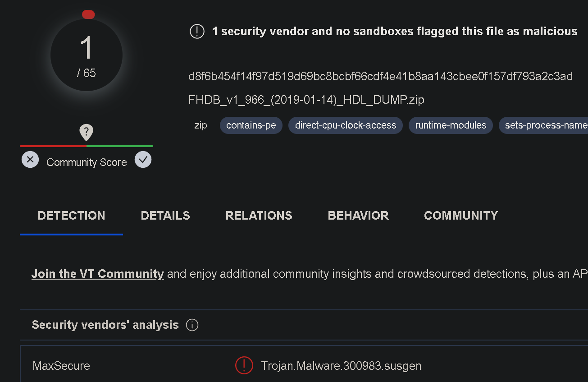Image resolution: width=588 pixels, height=382 pixels.
Task: Click the red-green community score bar
Action: click(87, 146)
